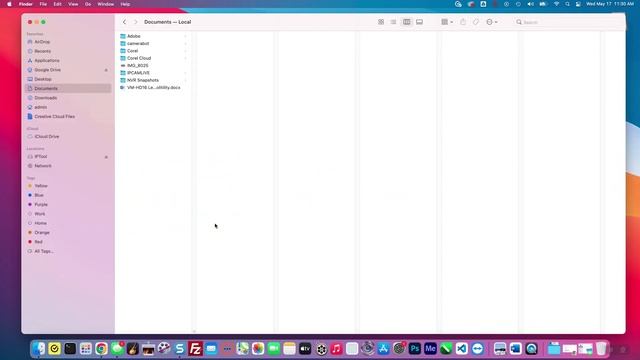Open the Edit menu
Screen dimensions: 640x360
coord(58,4)
